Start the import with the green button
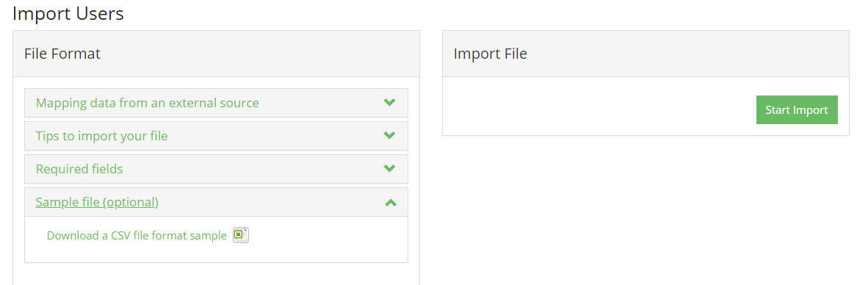Screen dimensions: 868x285 (797, 110)
